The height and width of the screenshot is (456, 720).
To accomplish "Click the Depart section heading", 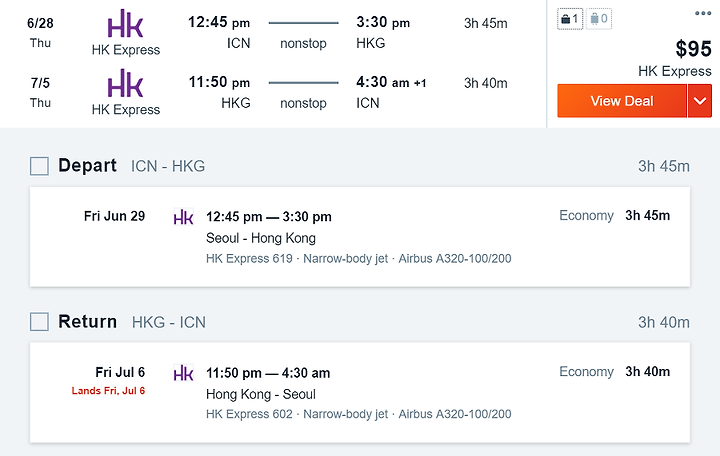I will click(x=87, y=166).
